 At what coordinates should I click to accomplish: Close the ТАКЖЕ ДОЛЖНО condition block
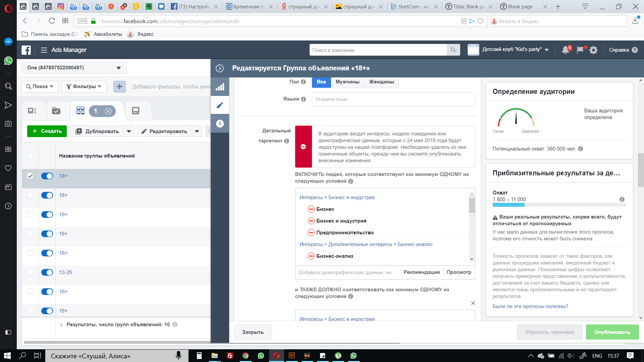tap(473, 303)
